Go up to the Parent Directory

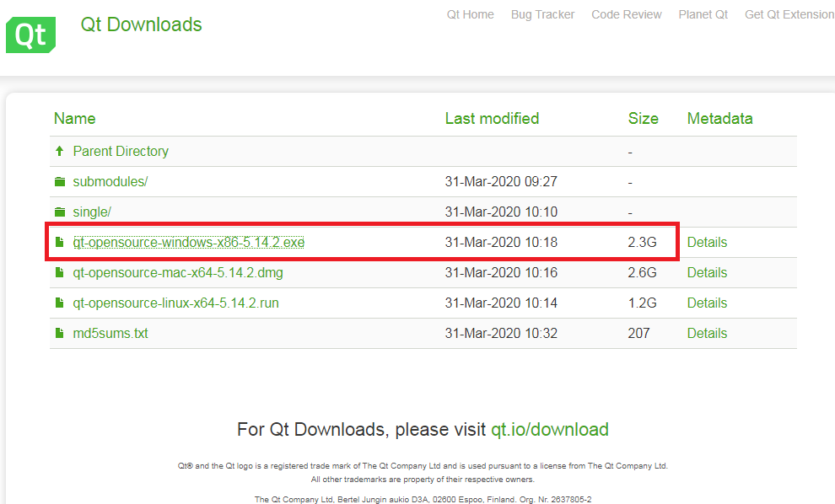pos(121,151)
